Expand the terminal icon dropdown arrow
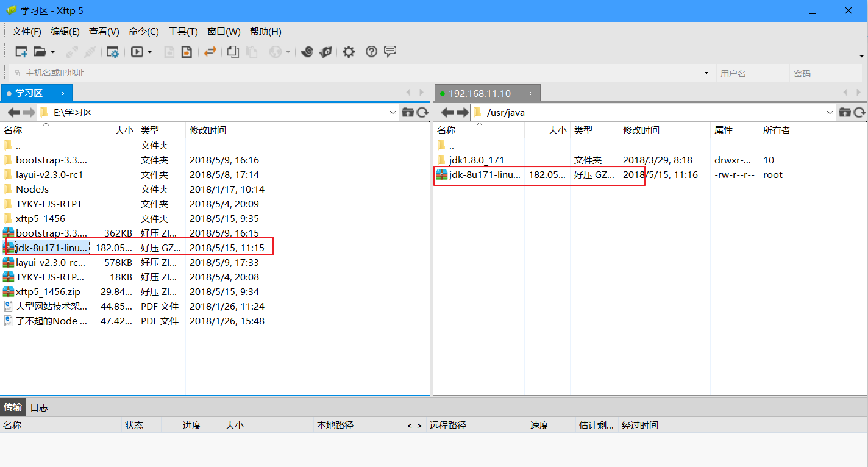This screenshot has width=868, height=467. tap(150, 52)
